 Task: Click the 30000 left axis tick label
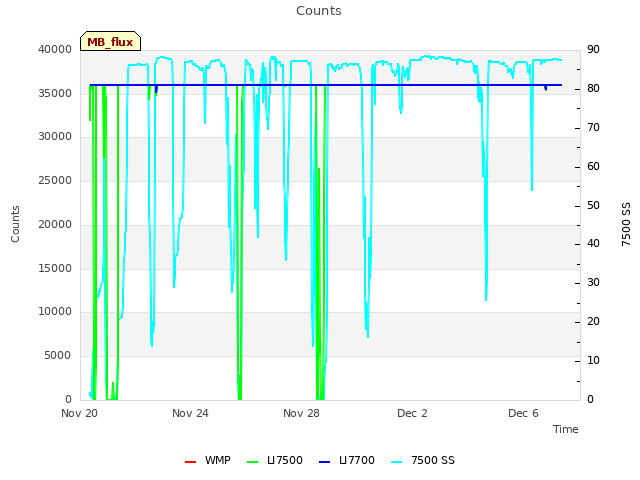pos(55,136)
